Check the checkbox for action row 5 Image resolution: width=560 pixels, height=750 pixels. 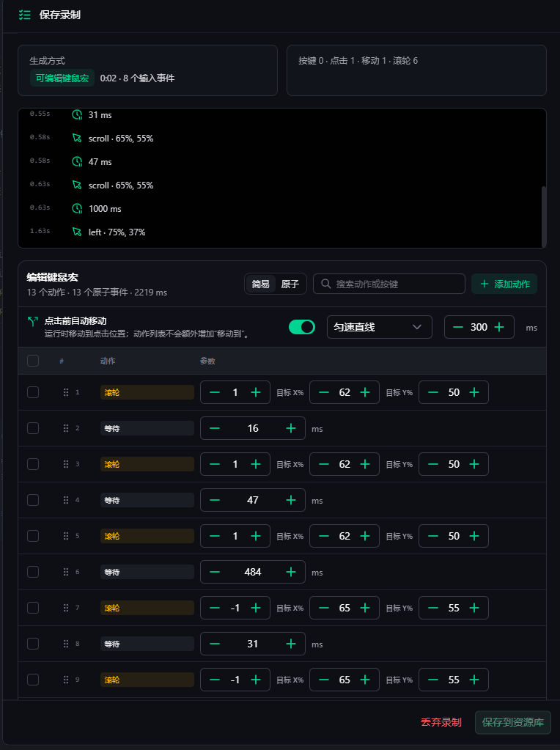[33, 536]
